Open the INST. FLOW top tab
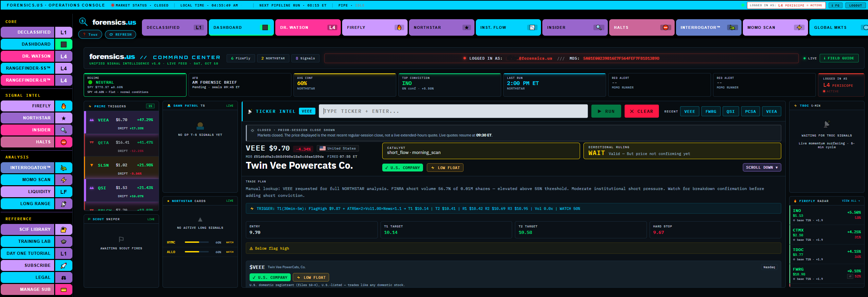The width and height of the screenshot is (868, 297). tap(508, 27)
